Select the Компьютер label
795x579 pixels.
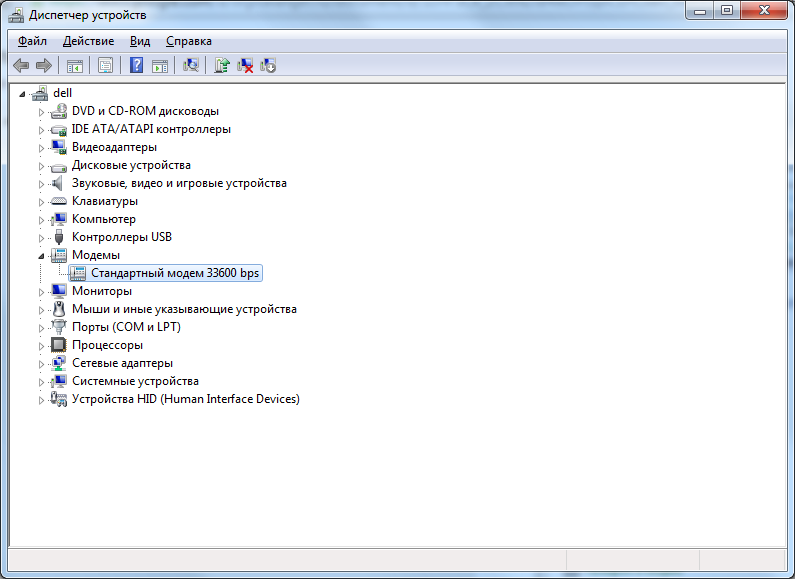coord(104,219)
